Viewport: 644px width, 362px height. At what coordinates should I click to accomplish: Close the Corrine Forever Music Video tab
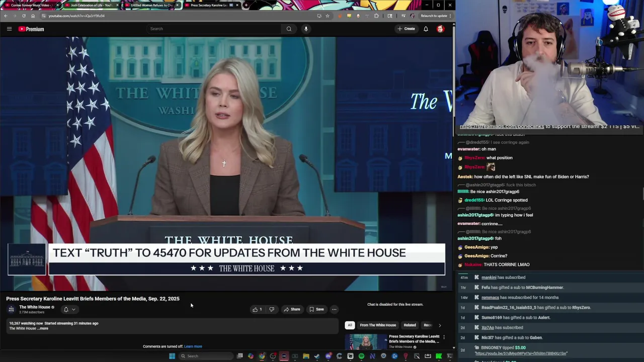57,5
